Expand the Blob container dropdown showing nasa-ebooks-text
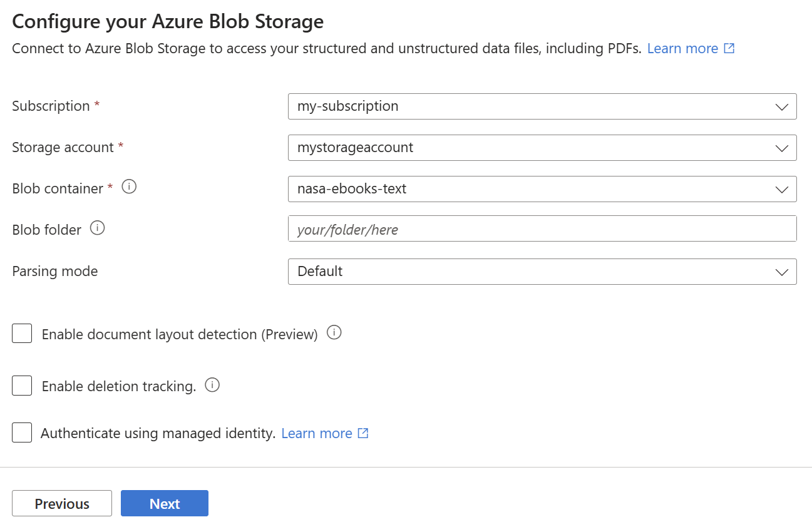 click(x=542, y=189)
